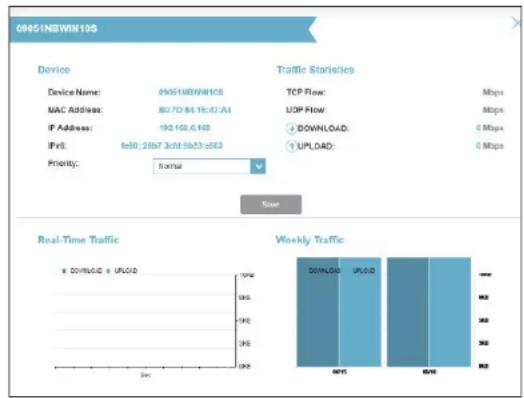This screenshot has height=398, width=524.
Task: Select the IPv6 address value
Action: [171, 146]
